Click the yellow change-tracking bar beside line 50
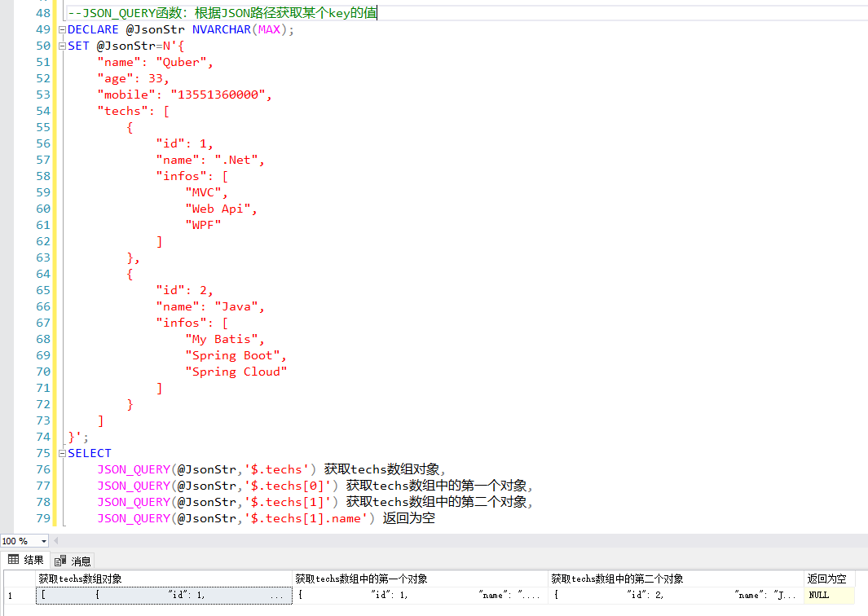 click(x=54, y=46)
